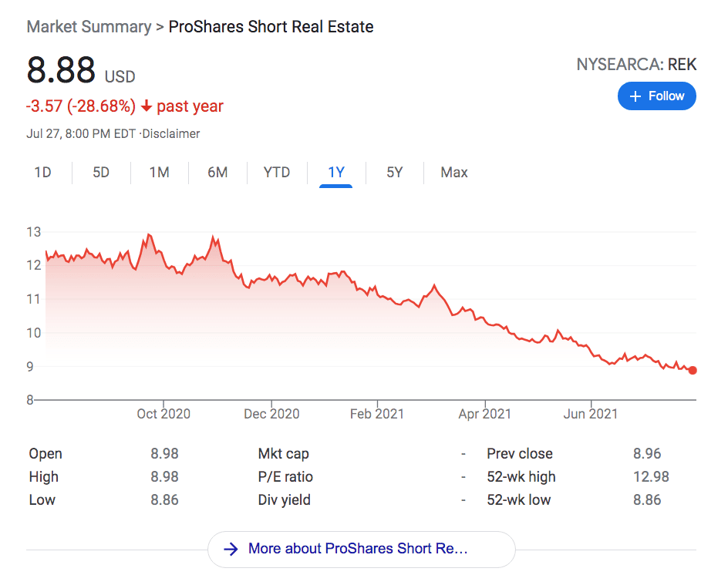Click the blue arrow in the More about button
This screenshot has width=728, height=575.
(x=231, y=549)
